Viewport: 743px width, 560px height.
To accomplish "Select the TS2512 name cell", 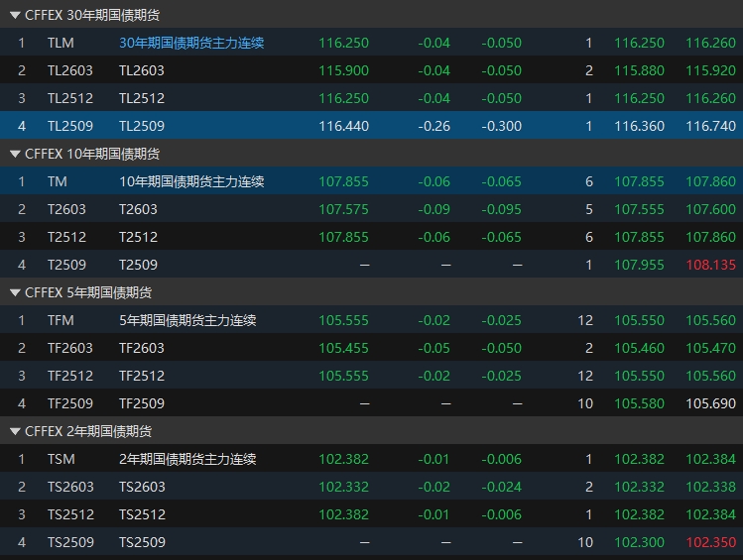I will tap(142, 514).
